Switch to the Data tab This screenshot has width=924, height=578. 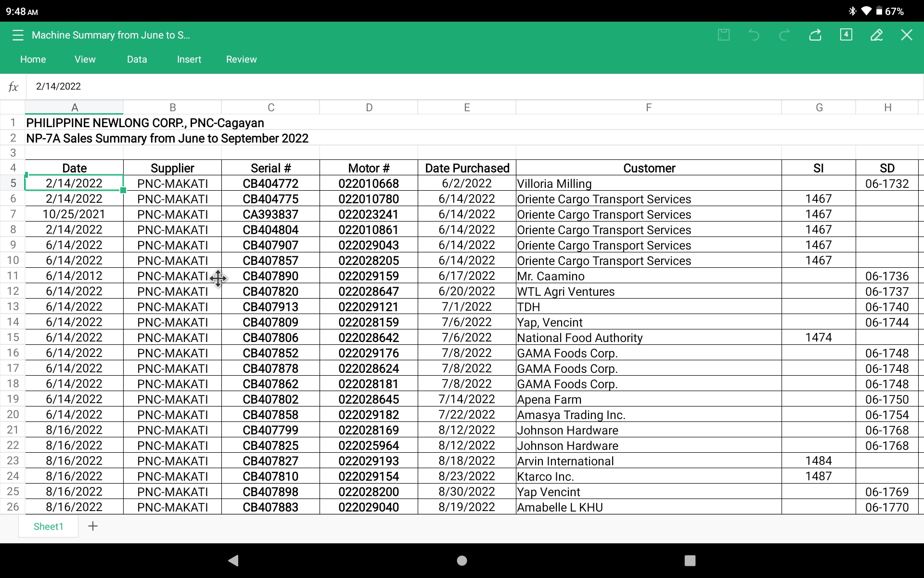(137, 59)
